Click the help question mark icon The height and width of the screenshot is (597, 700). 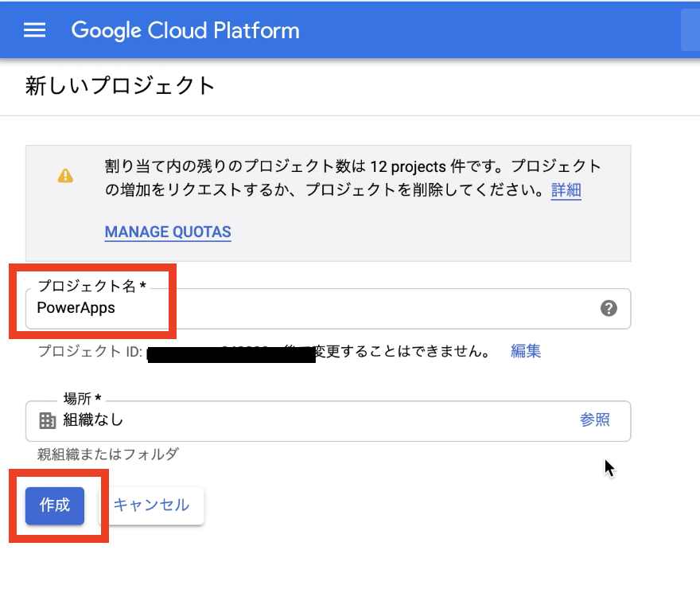click(609, 308)
